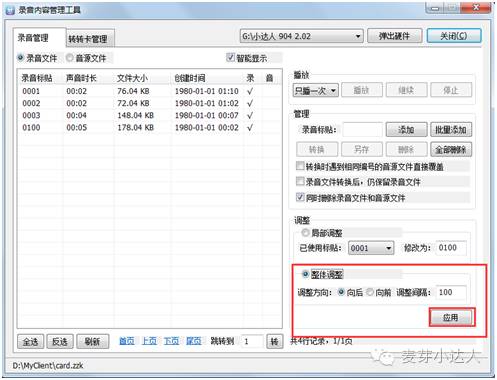Click the 修改为 input field showing 0100
Image resolution: width=497 pixels, height=380 pixels.
click(451, 248)
